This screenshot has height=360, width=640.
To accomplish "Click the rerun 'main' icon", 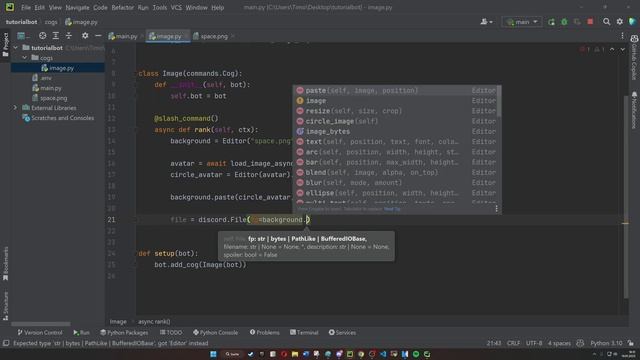I will click(551, 22).
